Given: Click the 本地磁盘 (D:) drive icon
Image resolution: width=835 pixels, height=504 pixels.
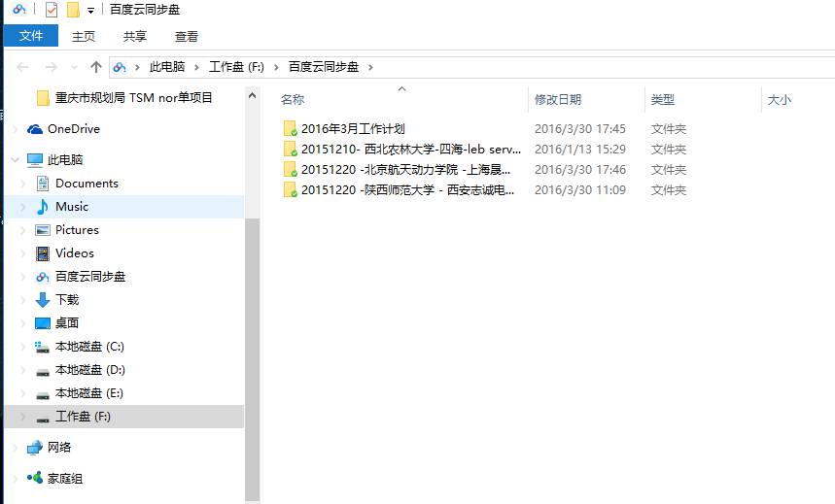Looking at the screenshot, I should pos(43,372).
